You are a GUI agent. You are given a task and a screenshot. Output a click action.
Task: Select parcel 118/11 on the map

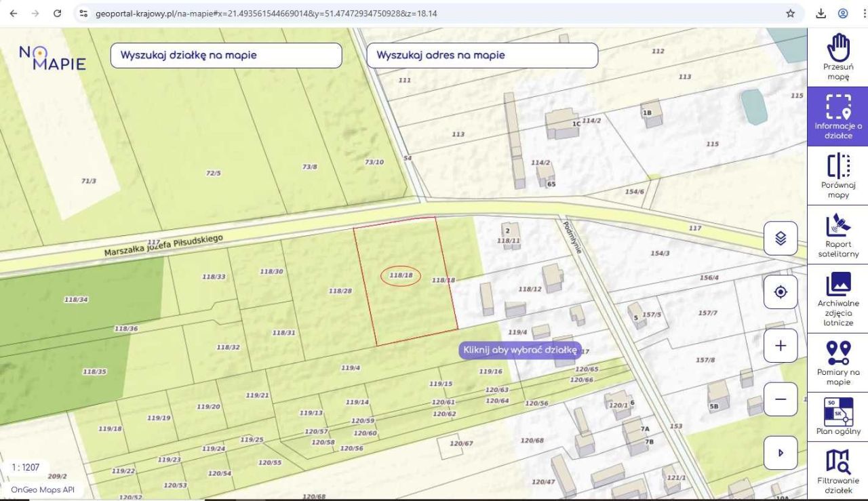[x=509, y=241]
